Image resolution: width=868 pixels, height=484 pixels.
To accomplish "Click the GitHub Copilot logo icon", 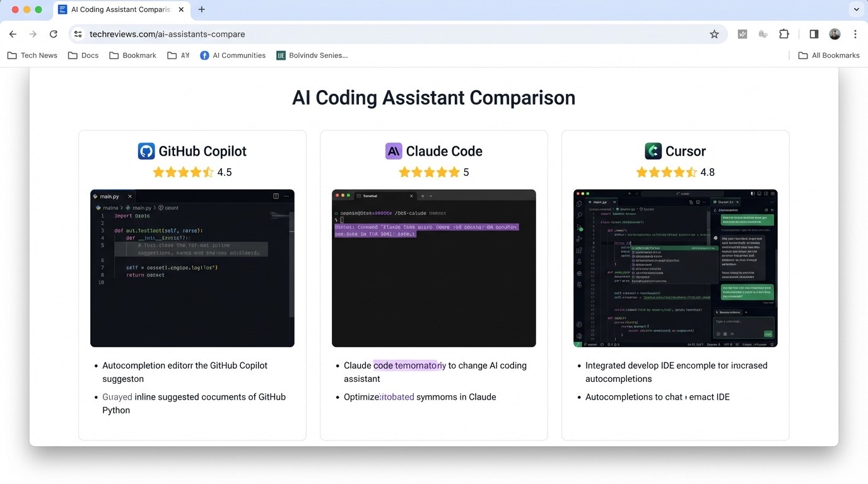I will click(146, 151).
